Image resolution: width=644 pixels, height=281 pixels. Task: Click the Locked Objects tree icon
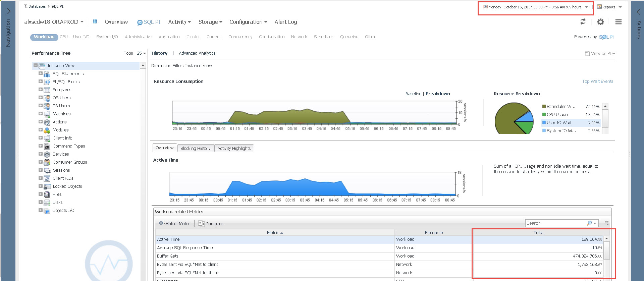click(x=47, y=186)
